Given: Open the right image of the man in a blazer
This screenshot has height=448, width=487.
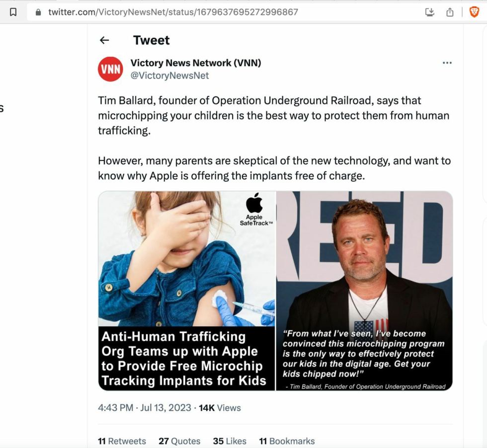Looking at the screenshot, I should click(x=364, y=291).
